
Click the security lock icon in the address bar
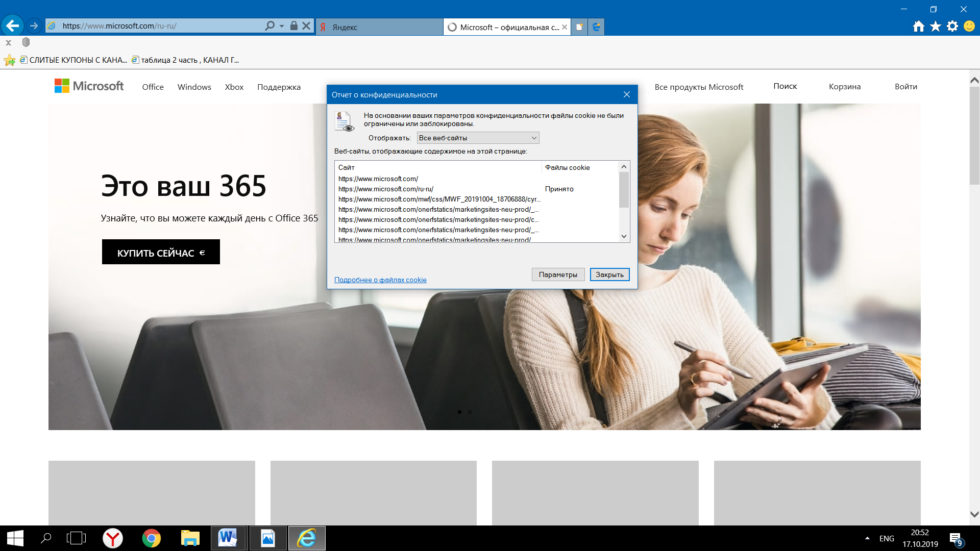294,26
